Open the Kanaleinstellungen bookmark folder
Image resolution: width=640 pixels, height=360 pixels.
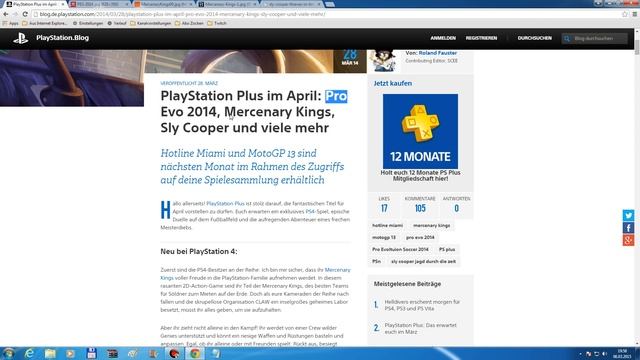pyautogui.click(x=151, y=23)
